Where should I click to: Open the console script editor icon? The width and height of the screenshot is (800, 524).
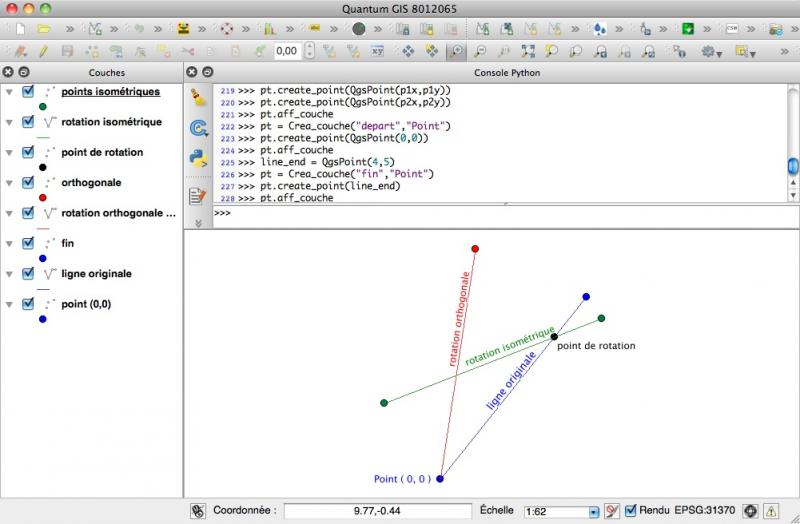(x=198, y=195)
